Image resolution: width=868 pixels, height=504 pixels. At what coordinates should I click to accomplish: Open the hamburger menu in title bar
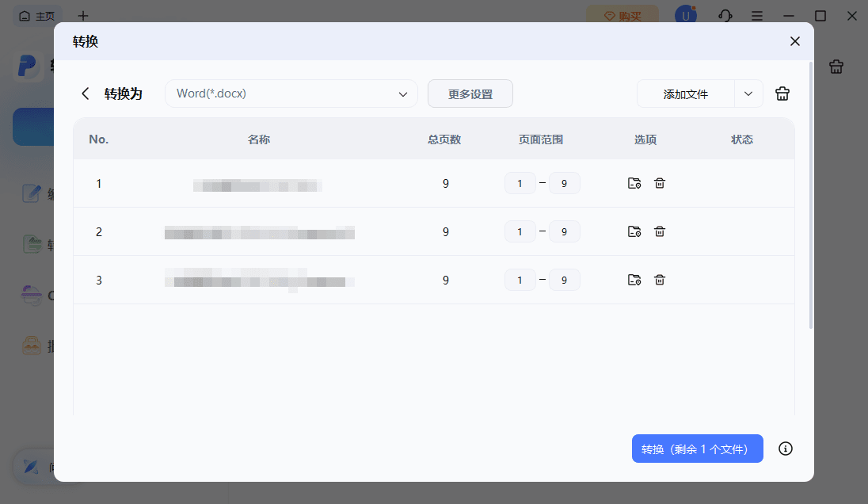[x=757, y=16]
